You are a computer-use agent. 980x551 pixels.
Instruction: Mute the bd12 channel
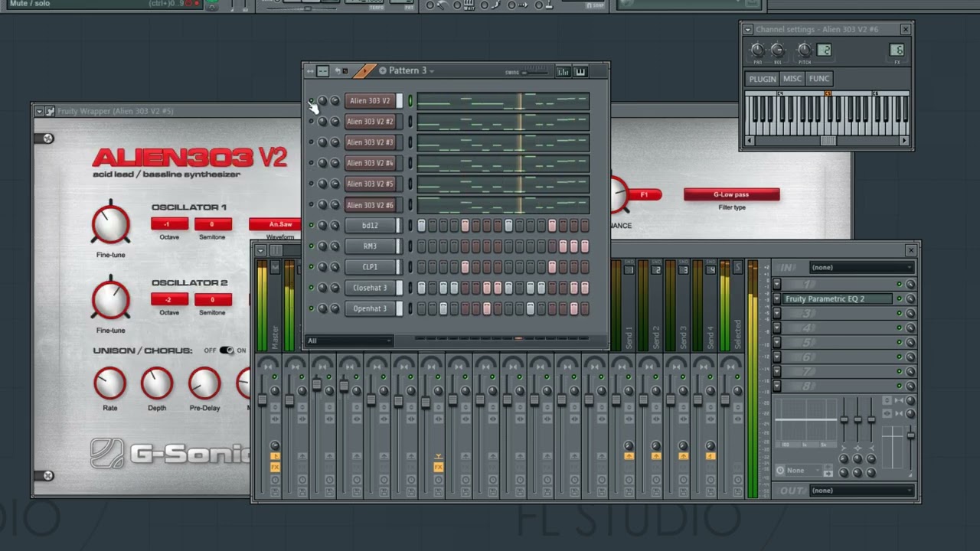[311, 226]
